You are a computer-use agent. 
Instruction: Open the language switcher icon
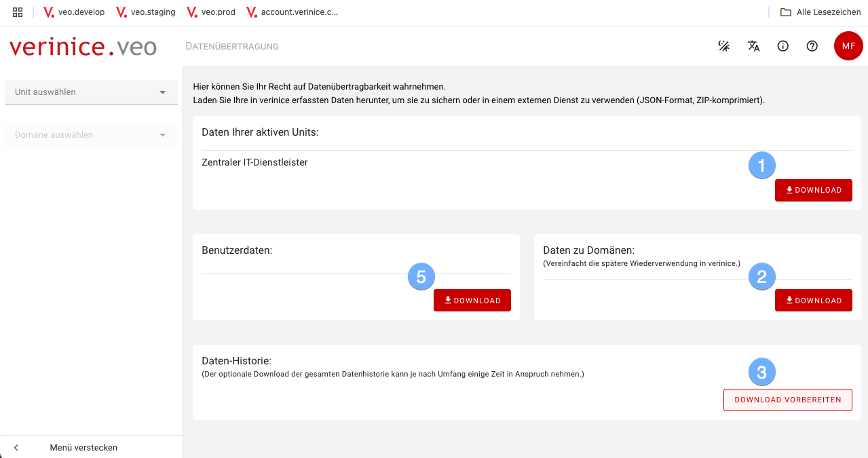click(x=753, y=45)
